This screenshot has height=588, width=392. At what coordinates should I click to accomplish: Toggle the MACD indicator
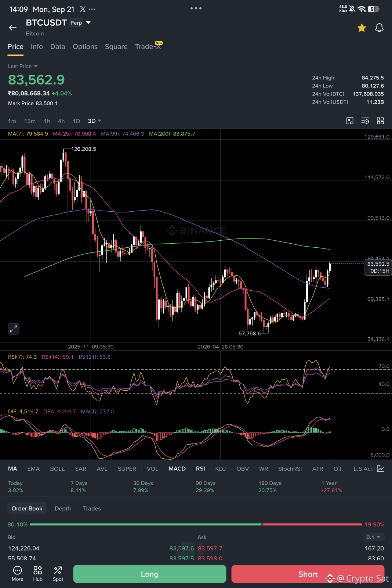[177, 469]
